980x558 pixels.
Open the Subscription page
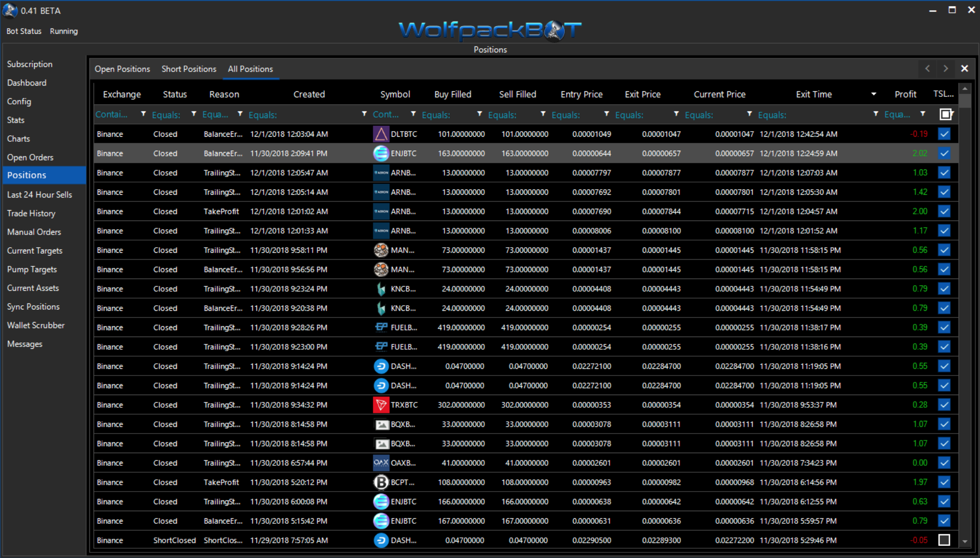tap(29, 64)
